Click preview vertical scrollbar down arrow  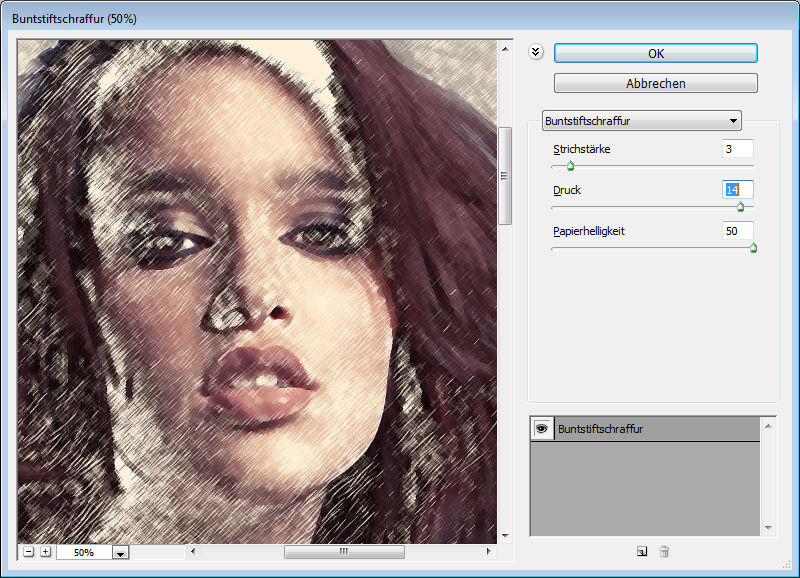click(x=505, y=535)
